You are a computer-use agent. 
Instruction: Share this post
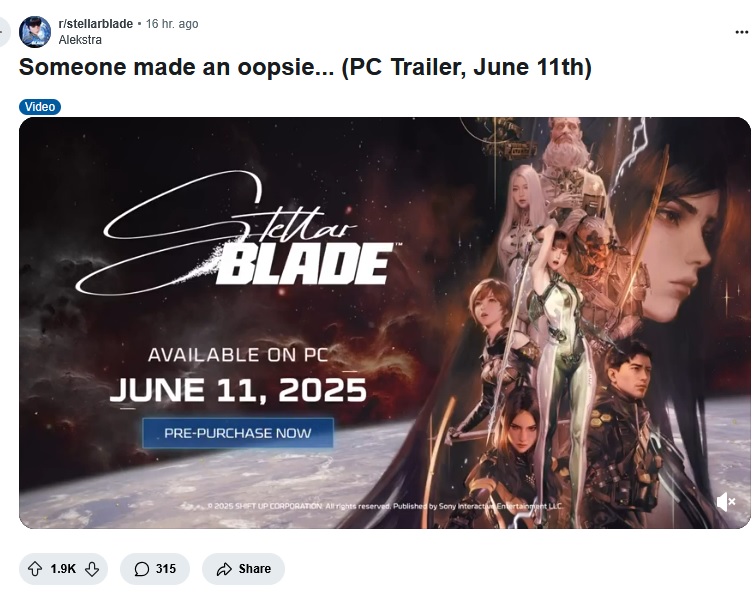click(243, 569)
